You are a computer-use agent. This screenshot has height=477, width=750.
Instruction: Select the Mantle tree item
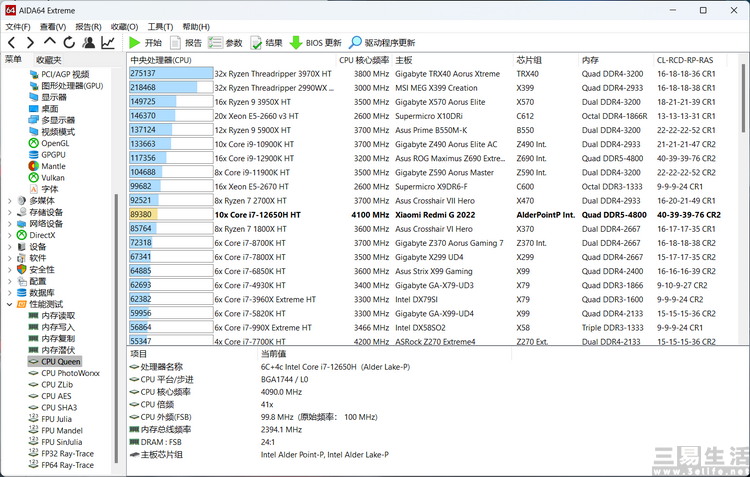click(x=47, y=166)
